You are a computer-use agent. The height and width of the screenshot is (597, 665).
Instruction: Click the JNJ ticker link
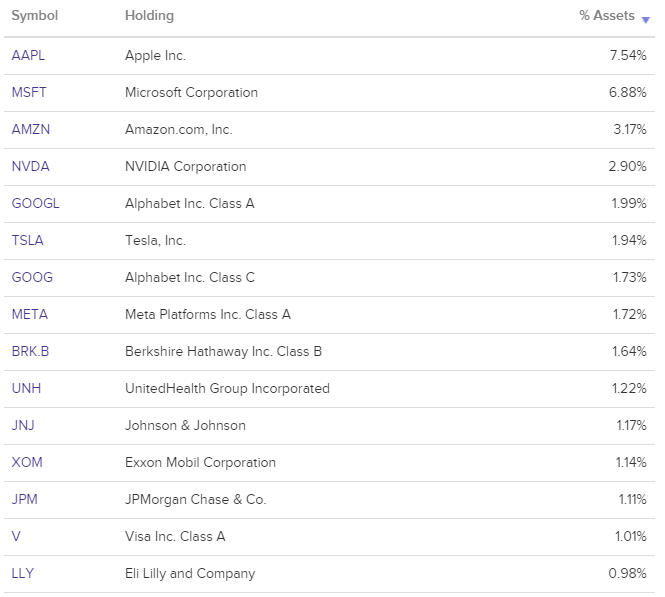[23, 425]
